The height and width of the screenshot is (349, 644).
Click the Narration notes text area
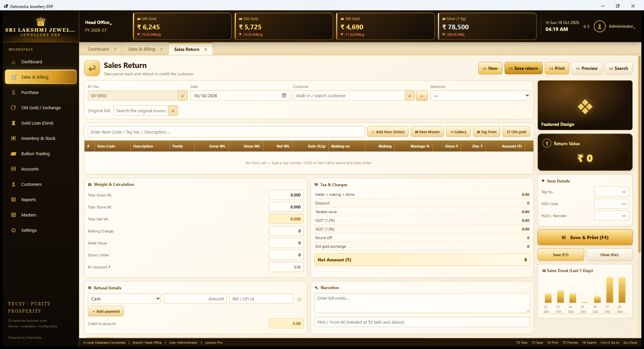point(422,303)
